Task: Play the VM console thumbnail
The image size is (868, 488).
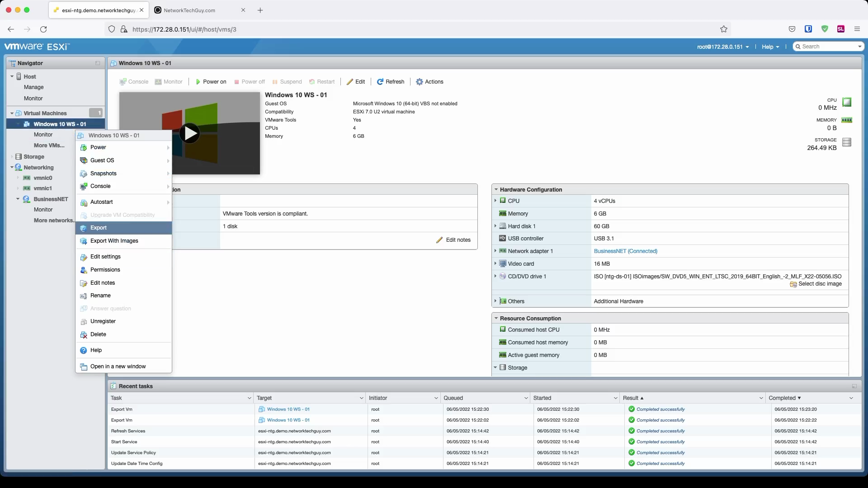Action: pyautogui.click(x=189, y=133)
